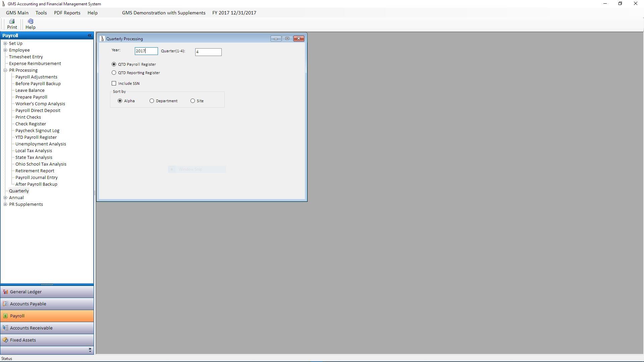Collapse the PR Processing tree node
Image resolution: width=644 pixels, height=362 pixels.
tap(5, 70)
